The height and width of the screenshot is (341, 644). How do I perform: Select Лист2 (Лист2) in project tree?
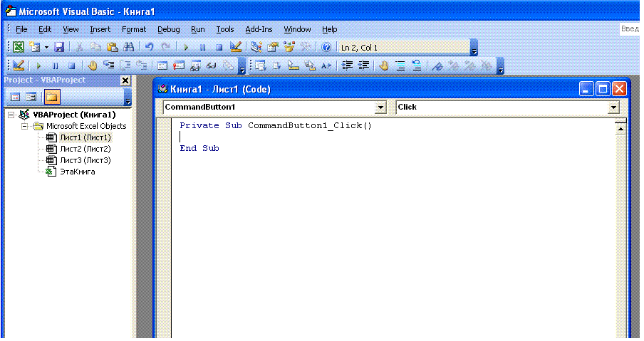[85, 149]
